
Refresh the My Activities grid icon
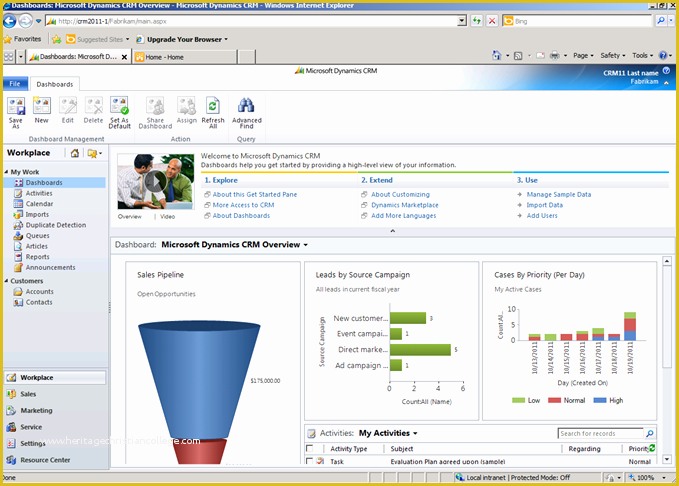(x=652, y=448)
